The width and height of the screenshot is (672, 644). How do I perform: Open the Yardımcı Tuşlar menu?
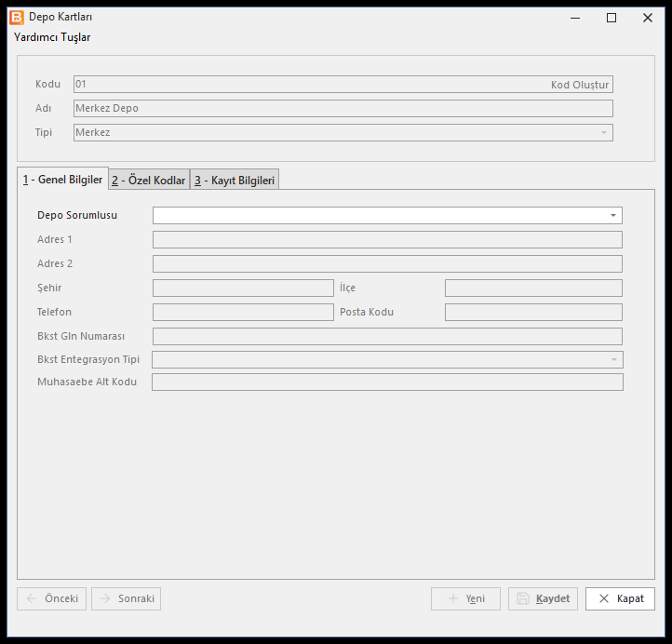click(52, 37)
